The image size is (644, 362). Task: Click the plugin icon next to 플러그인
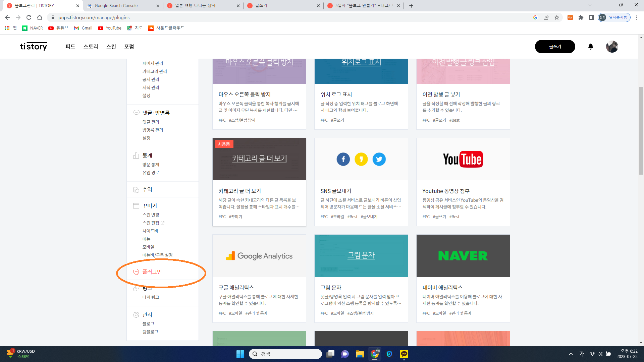(136, 272)
